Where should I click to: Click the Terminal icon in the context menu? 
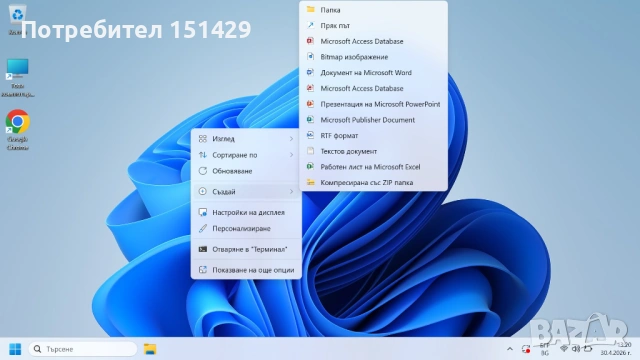point(202,249)
